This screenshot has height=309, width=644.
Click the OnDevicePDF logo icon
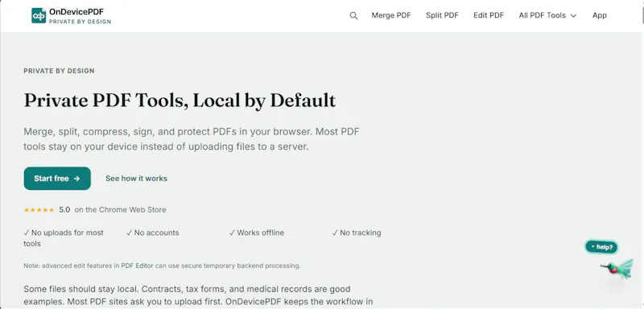pos(39,15)
